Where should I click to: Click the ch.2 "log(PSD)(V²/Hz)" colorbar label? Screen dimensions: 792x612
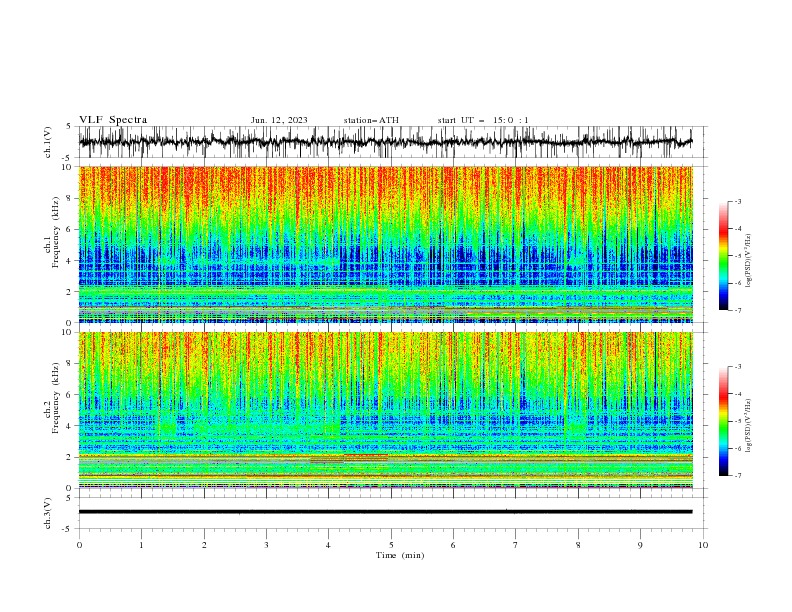pos(748,426)
